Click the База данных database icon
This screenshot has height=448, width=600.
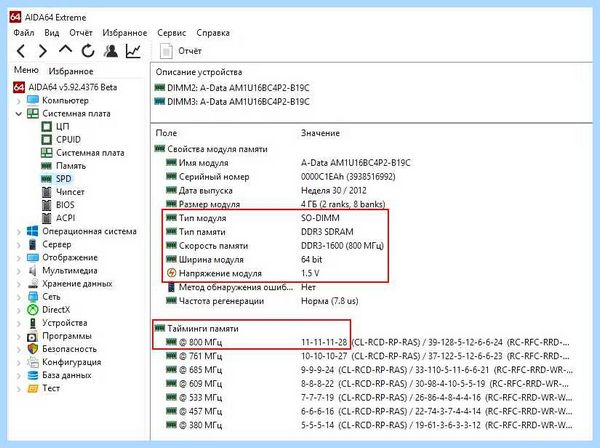coord(33,375)
